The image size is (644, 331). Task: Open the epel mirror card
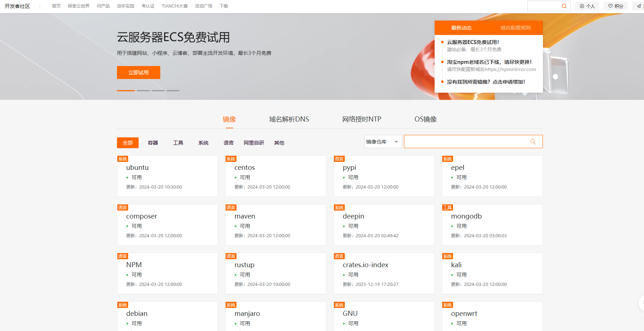[492, 176]
